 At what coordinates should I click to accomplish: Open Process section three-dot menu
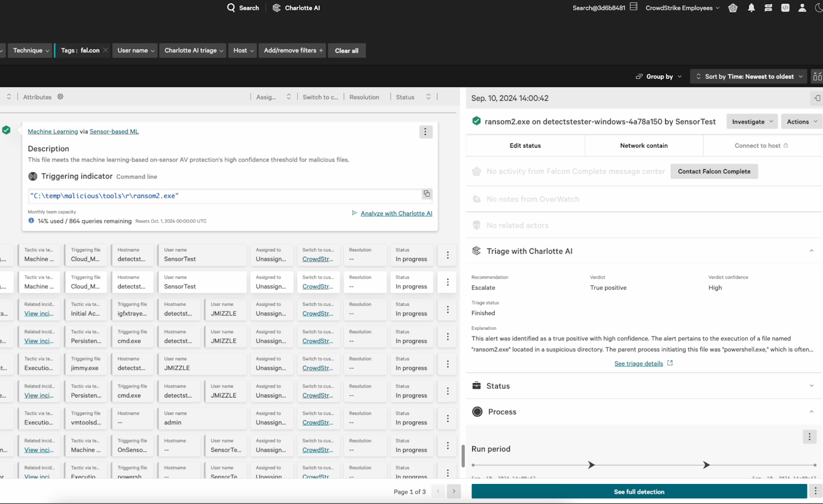(810, 437)
